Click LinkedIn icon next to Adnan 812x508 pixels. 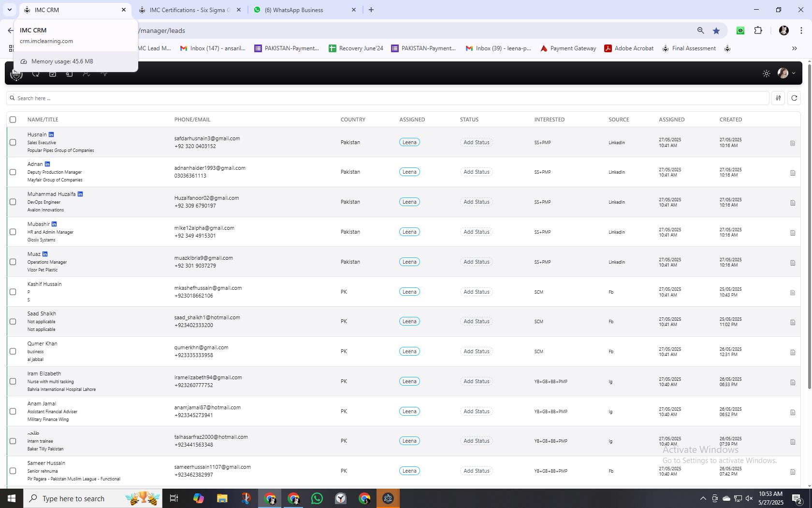(x=47, y=164)
